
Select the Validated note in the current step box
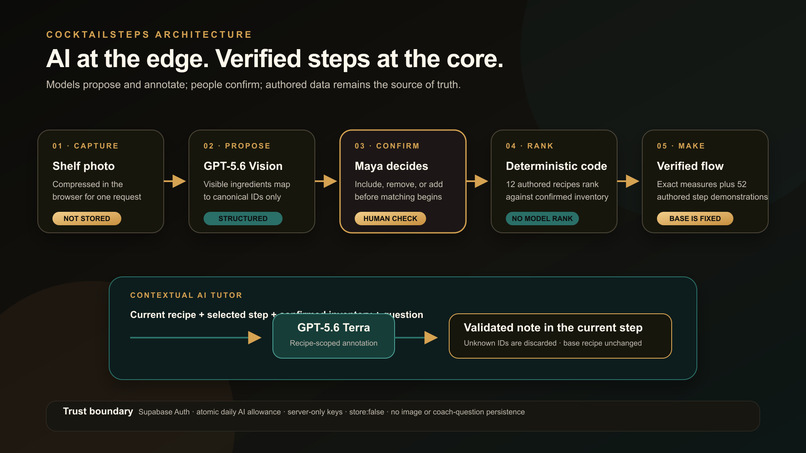click(560, 336)
